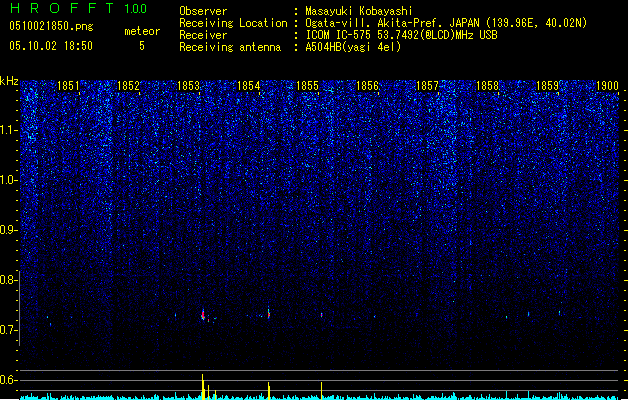Click the 1853 time marker
Image resolution: width=629 pixels, height=400 pixels.
(x=188, y=85)
